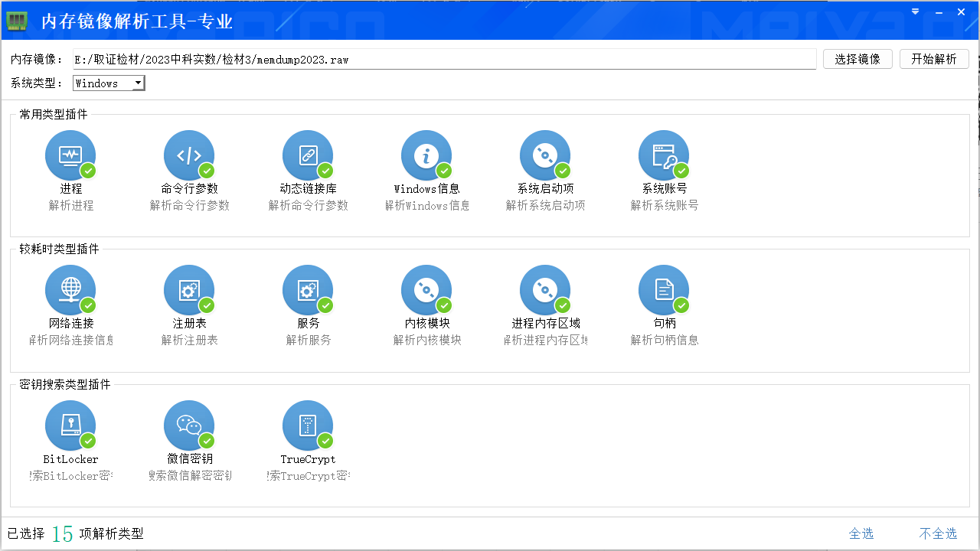The image size is (980, 551).
Task: Click the 选择镜像 button
Action: (x=857, y=59)
